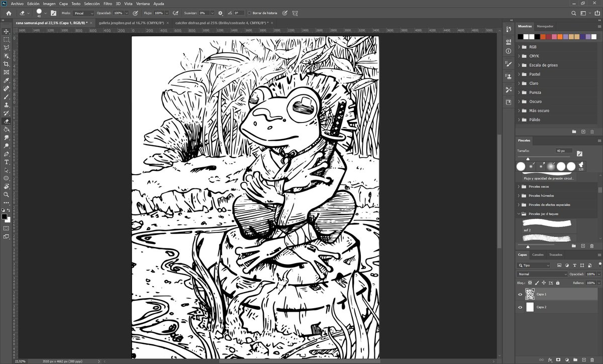Image resolution: width=603 pixels, height=364 pixels.
Task: Open blending mode Normal dropdown
Action: coord(542,274)
